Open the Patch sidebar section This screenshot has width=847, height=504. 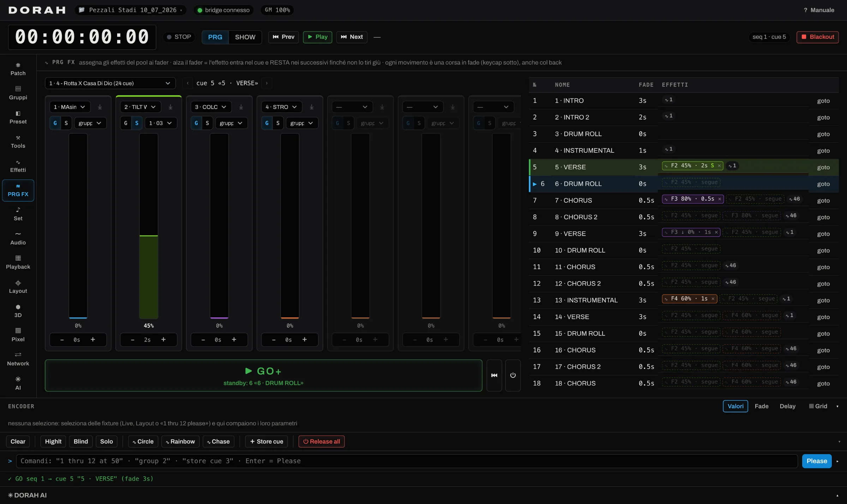18,69
